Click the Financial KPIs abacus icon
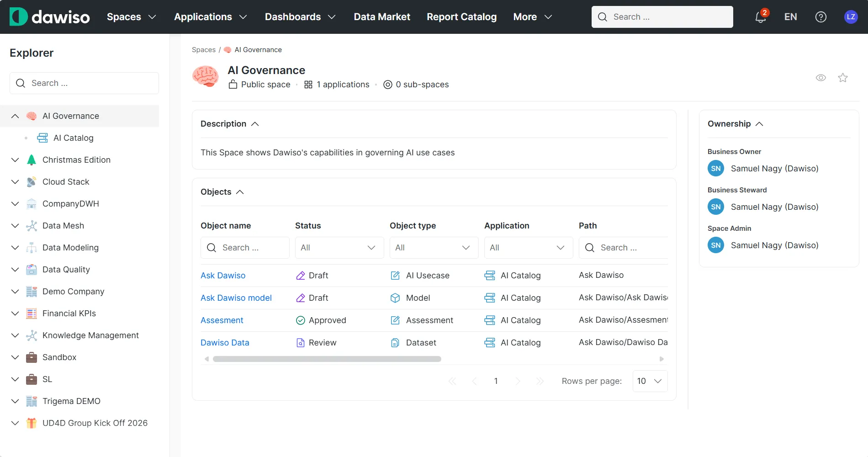This screenshot has height=457, width=868. coord(32,314)
